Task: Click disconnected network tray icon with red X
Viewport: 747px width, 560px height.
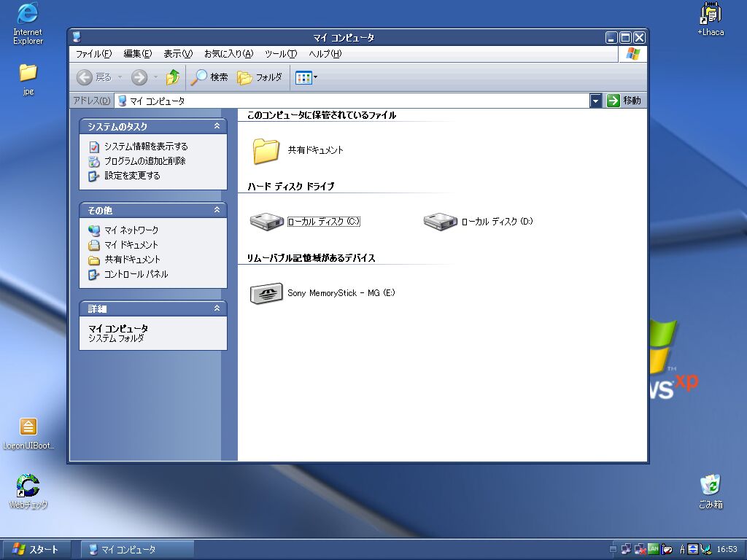Action: point(640,549)
